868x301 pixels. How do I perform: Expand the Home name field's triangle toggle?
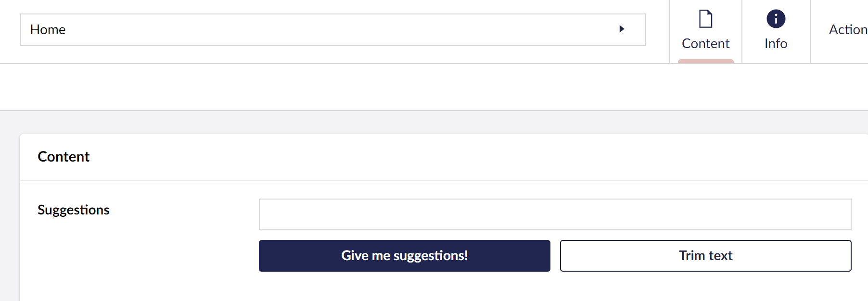(x=622, y=29)
